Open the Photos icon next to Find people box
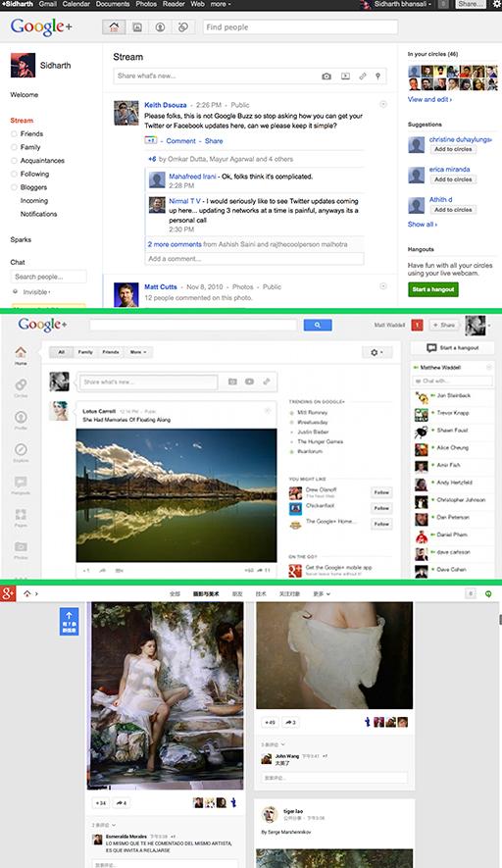 (137, 27)
